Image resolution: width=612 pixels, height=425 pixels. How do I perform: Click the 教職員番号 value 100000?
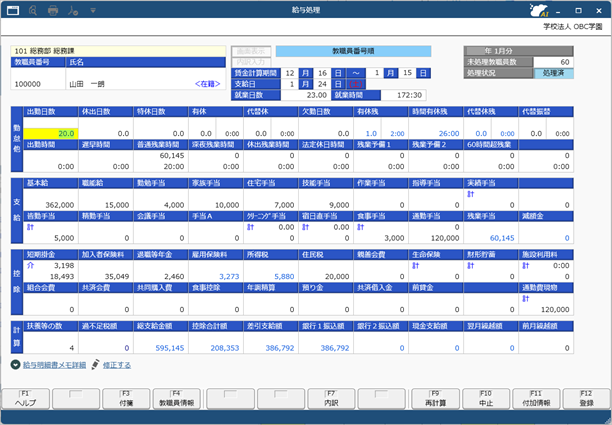(x=27, y=84)
